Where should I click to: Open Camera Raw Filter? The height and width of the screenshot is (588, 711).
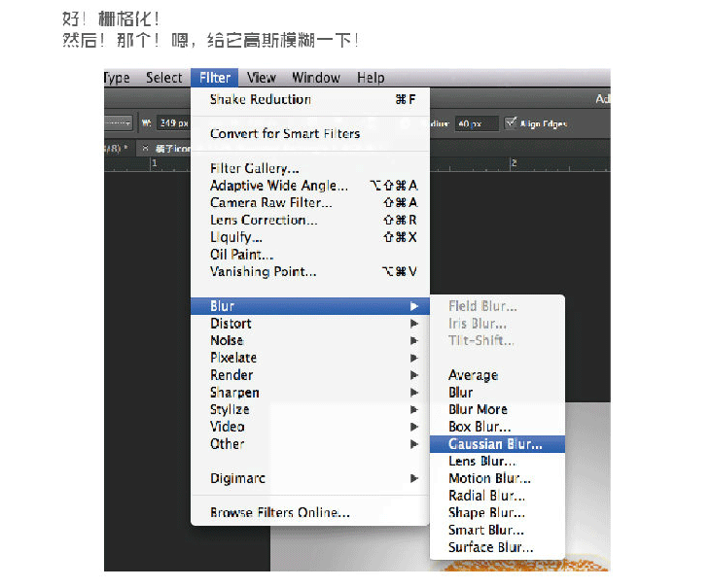[x=310, y=202]
